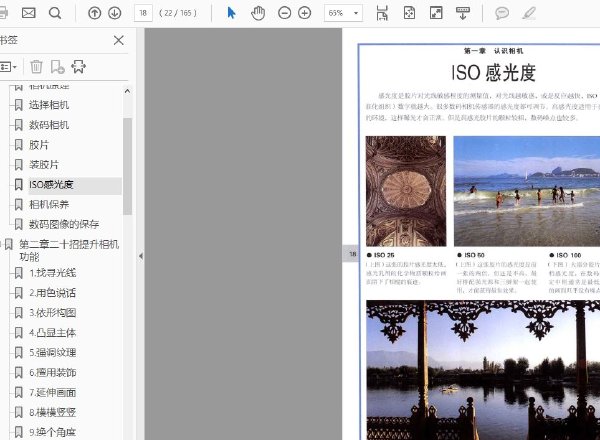Viewport: 600px width, 440px height.
Task: Select the ISO感光度 bookmark
Action: [x=51, y=185]
